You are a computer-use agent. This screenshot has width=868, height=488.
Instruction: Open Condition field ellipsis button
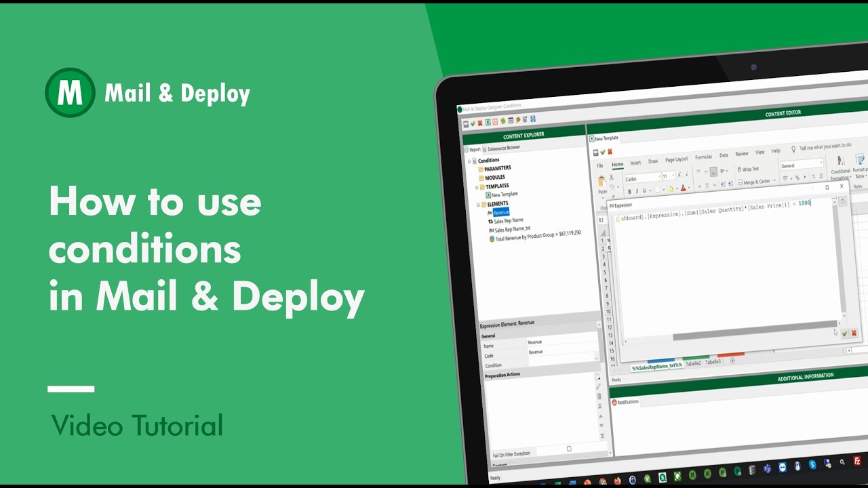point(597,359)
